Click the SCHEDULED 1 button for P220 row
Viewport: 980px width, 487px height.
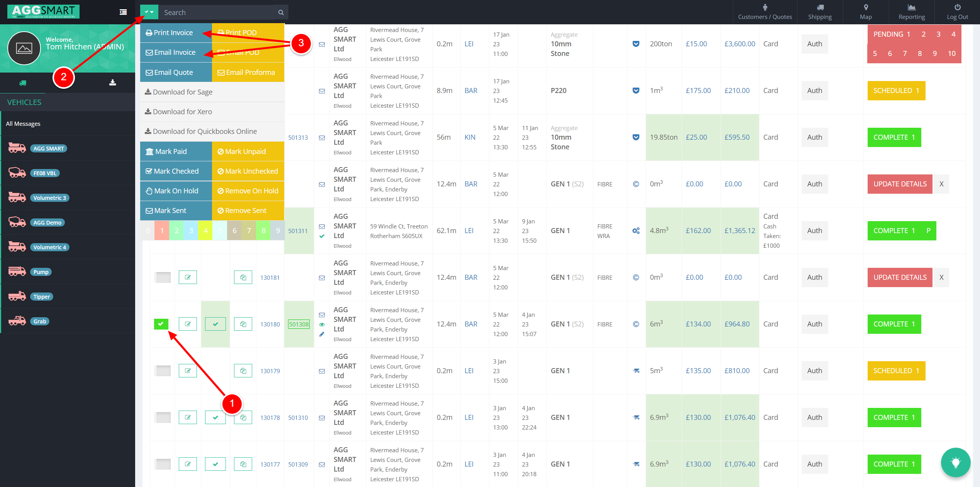[896, 90]
